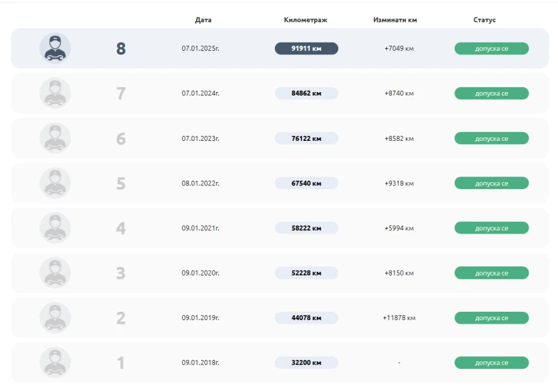Click the 91911 км mileage badge
This screenshot has width=558, height=392.
pyautogui.click(x=306, y=49)
